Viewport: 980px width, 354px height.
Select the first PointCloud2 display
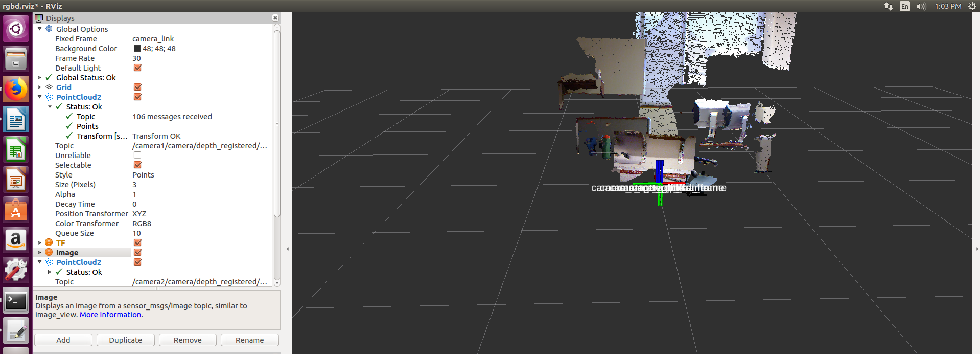pos(78,97)
